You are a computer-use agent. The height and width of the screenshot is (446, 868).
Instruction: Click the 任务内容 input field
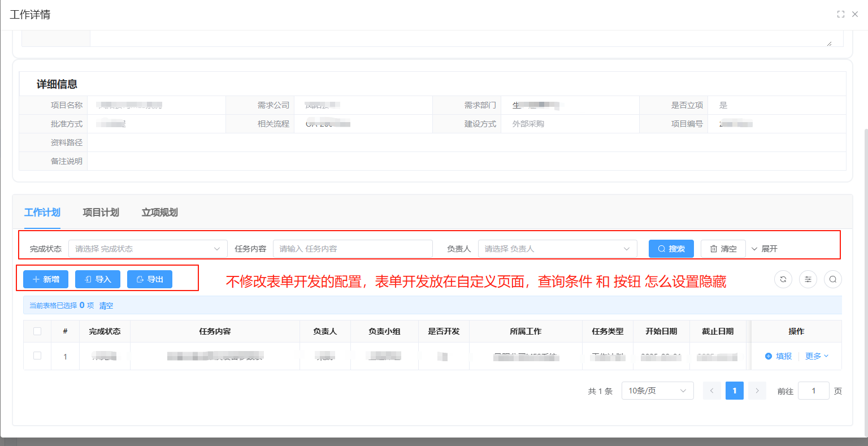[x=352, y=249]
